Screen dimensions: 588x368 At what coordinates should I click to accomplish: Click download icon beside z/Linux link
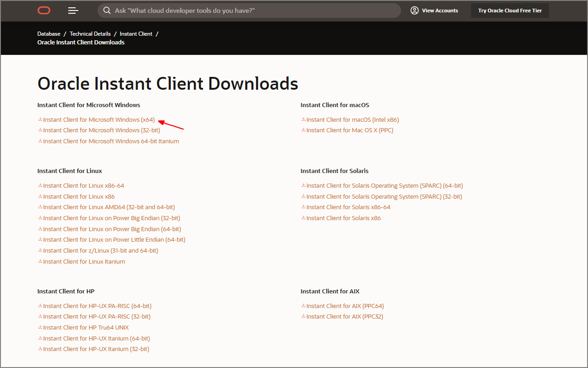pyautogui.click(x=40, y=250)
